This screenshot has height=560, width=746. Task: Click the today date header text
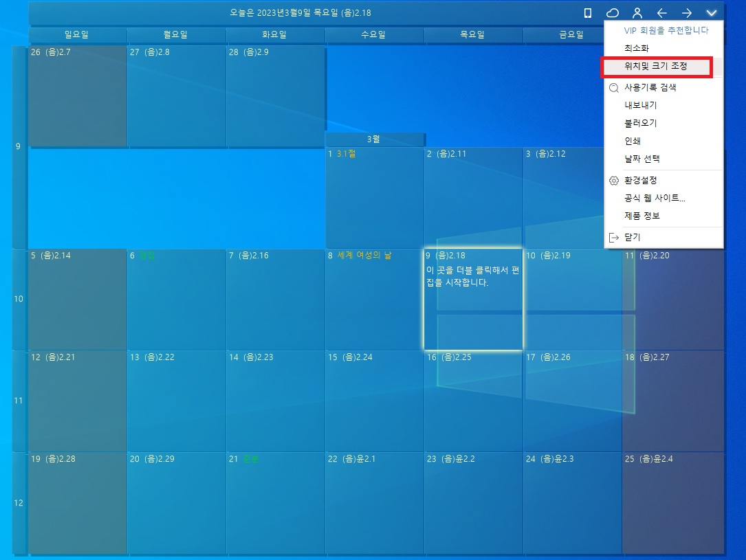(x=300, y=13)
